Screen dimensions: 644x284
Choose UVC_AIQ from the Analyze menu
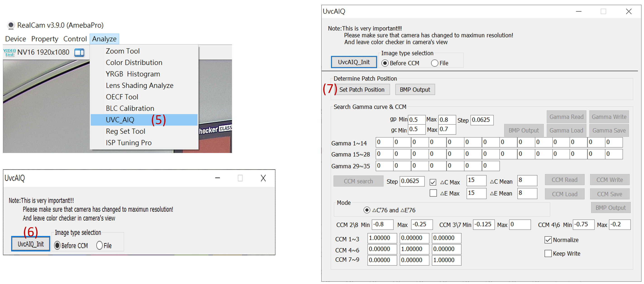coord(120,120)
